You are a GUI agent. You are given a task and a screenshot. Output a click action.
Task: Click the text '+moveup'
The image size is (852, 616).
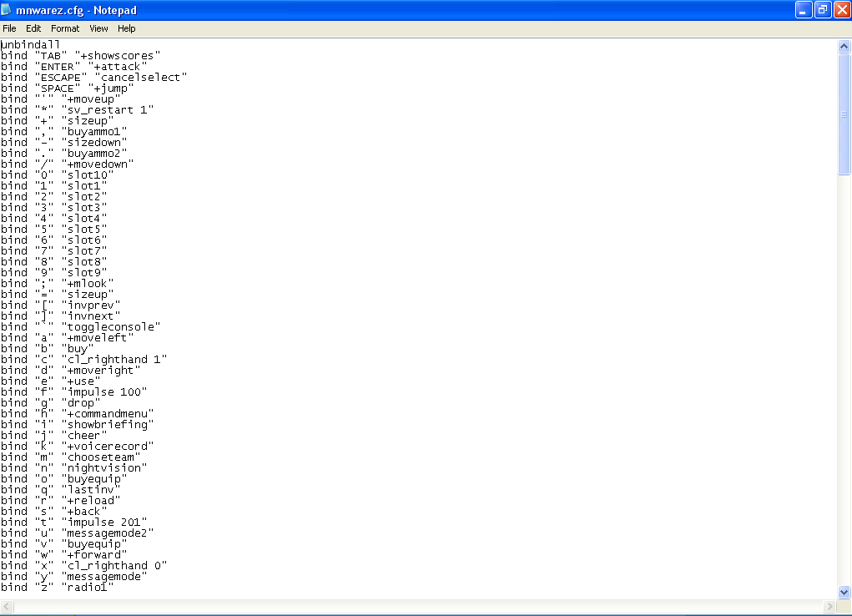click(x=91, y=99)
